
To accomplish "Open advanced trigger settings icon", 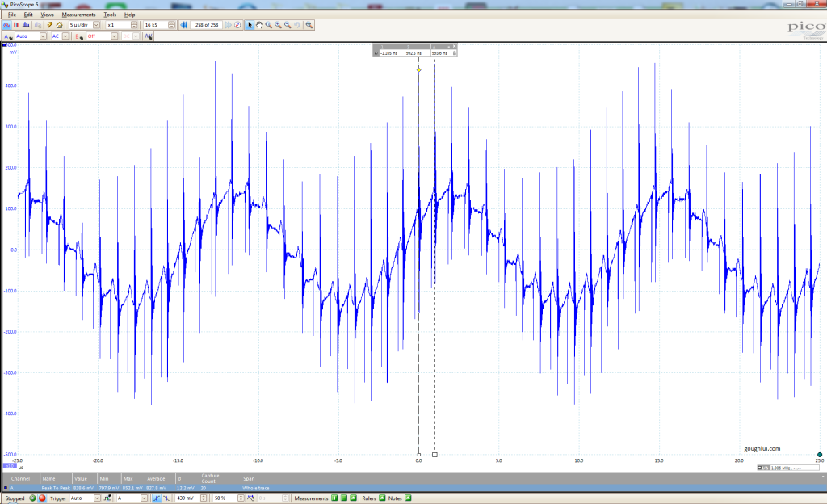I will pyautogui.click(x=107, y=498).
